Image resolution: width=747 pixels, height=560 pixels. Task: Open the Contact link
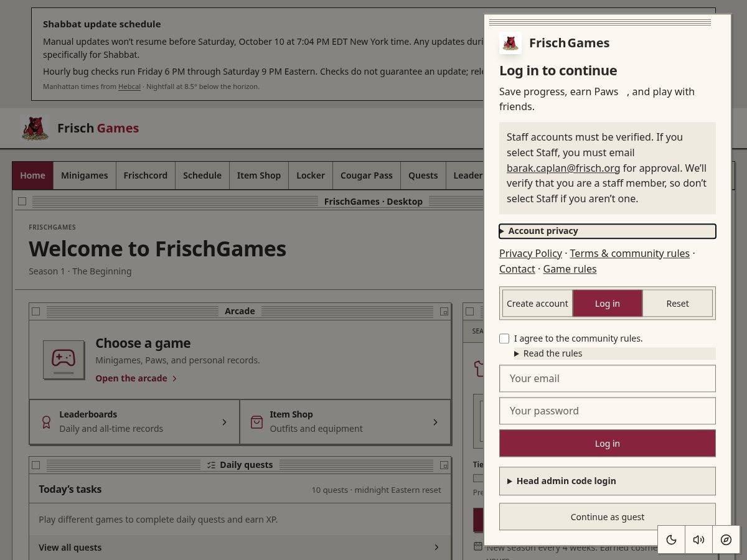[517, 269]
